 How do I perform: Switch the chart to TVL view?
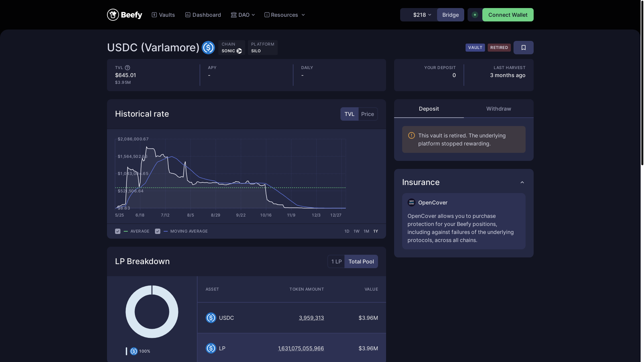pos(350,114)
